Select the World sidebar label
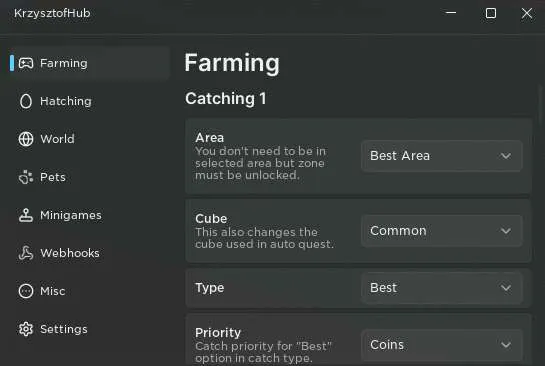Image resolution: width=545 pixels, height=366 pixels. [57, 139]
